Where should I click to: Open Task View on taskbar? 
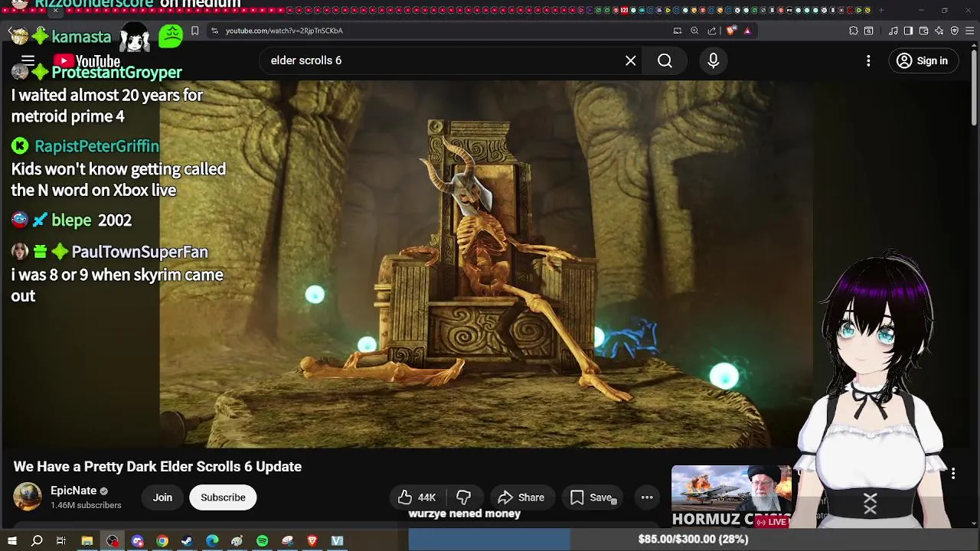point(61,541)
